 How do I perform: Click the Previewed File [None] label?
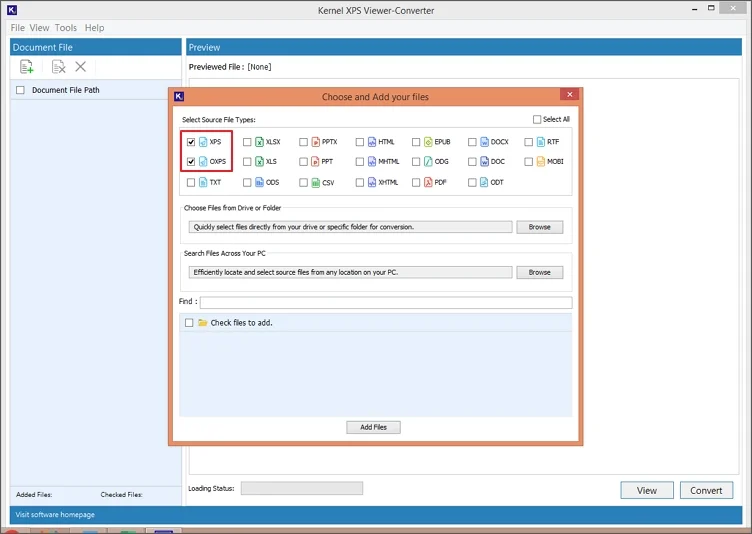[230, 67]
